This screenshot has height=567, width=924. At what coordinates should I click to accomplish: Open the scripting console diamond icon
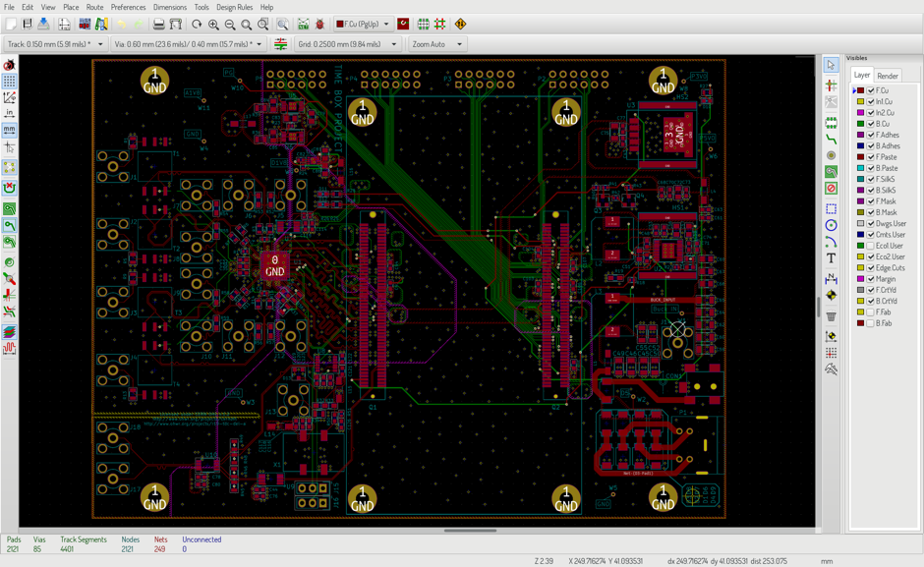pyautogui.click(x=460, y=25)
